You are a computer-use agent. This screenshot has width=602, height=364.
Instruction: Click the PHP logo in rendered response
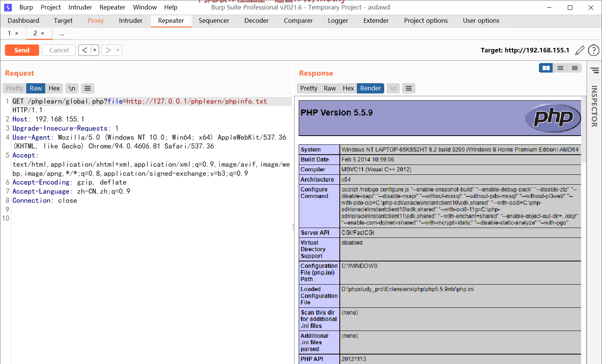(x=553, y=118)
